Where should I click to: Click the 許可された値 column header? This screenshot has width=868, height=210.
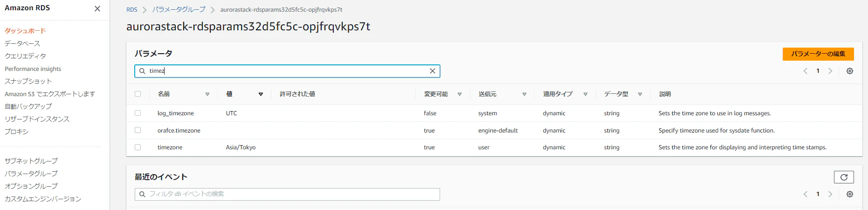pyautogui.click(x=297, y=94)
